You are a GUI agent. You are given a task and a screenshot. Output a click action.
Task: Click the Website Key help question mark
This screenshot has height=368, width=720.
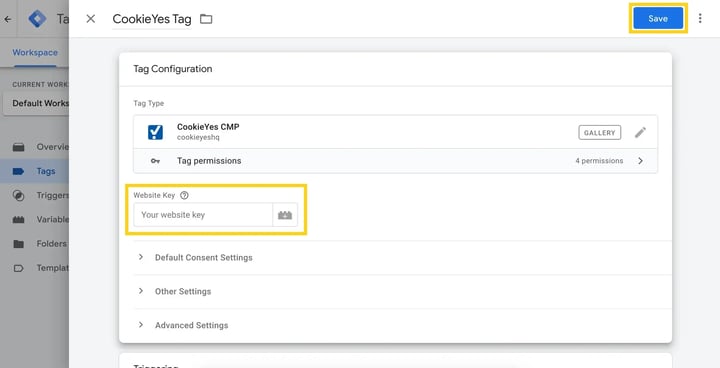click(184, 195)
